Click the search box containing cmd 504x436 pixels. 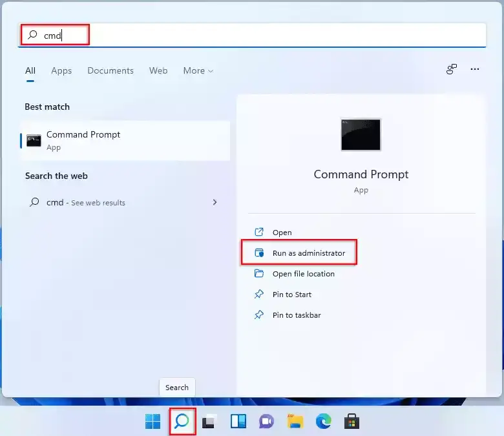[252, 35]
